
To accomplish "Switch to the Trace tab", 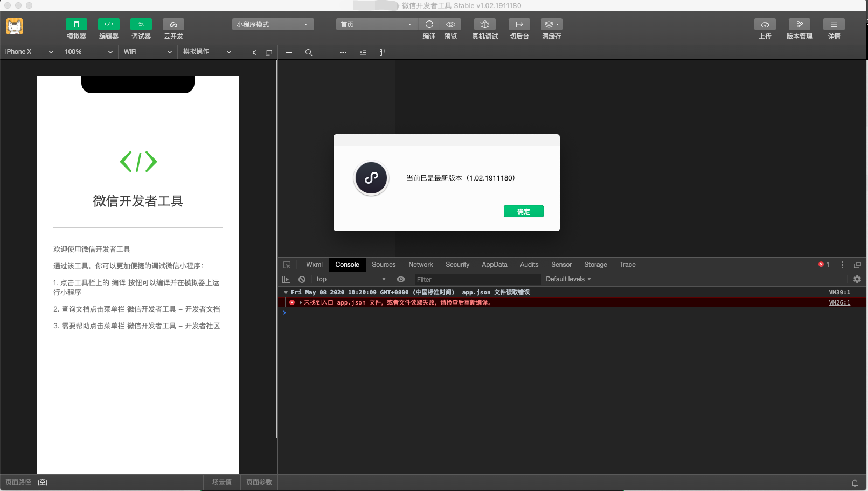I will point(628,265).
